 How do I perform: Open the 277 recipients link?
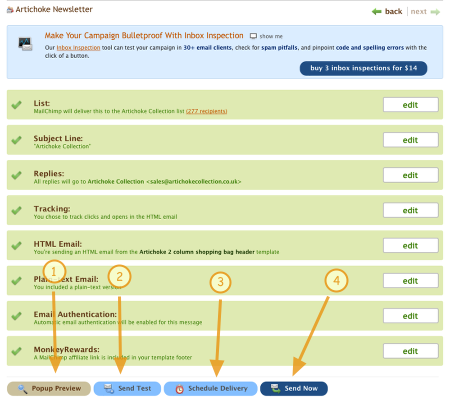point(206,111)
